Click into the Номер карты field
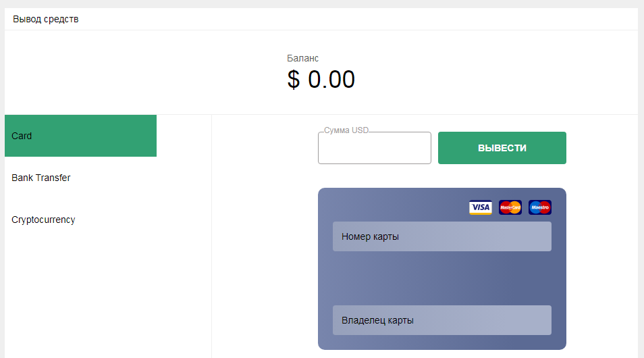This screenshot has height=358, width=644. pos(442,236)
